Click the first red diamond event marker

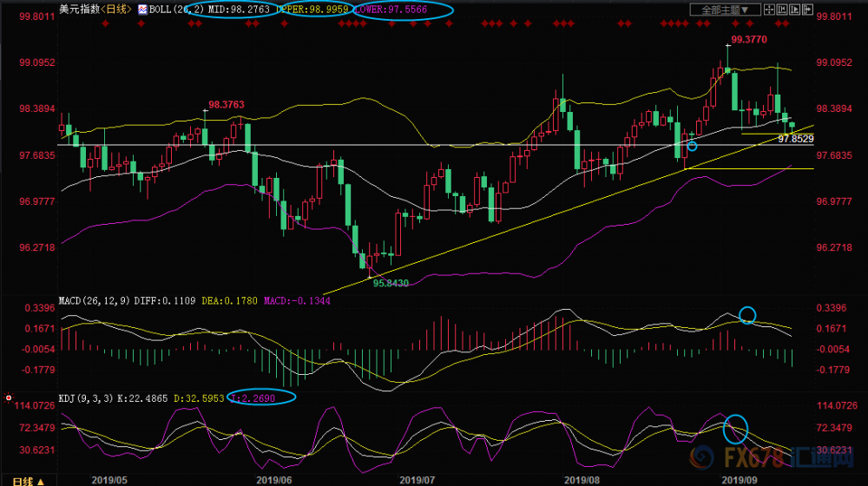point(105,23)
